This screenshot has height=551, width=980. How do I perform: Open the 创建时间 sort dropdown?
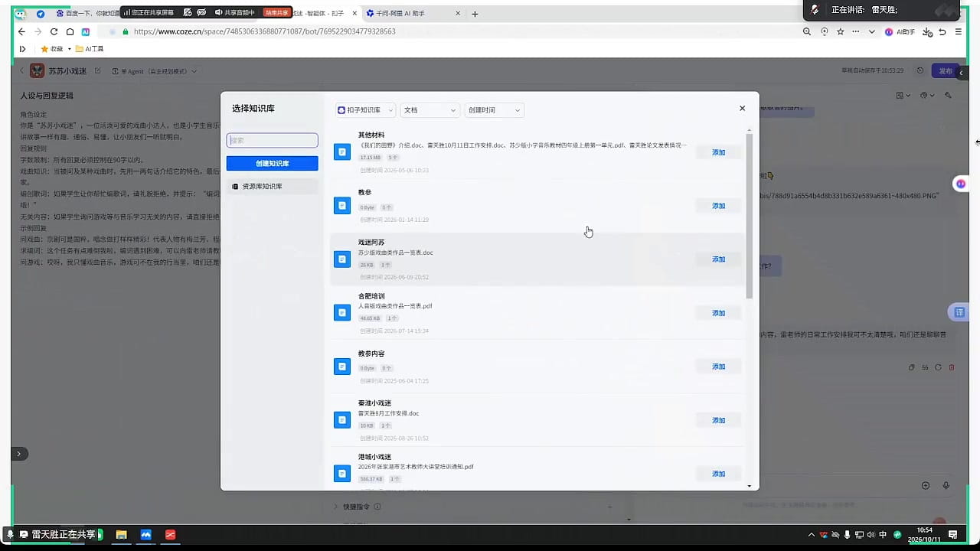point(494,110)
